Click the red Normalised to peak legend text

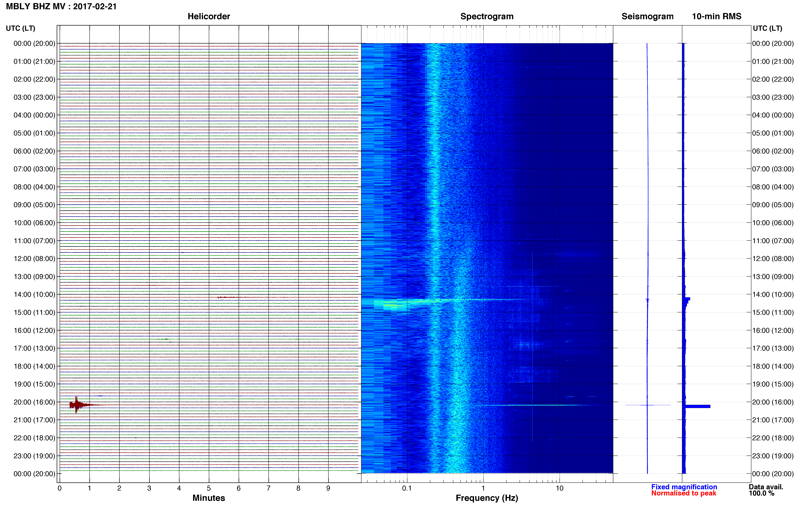[684, 493]
